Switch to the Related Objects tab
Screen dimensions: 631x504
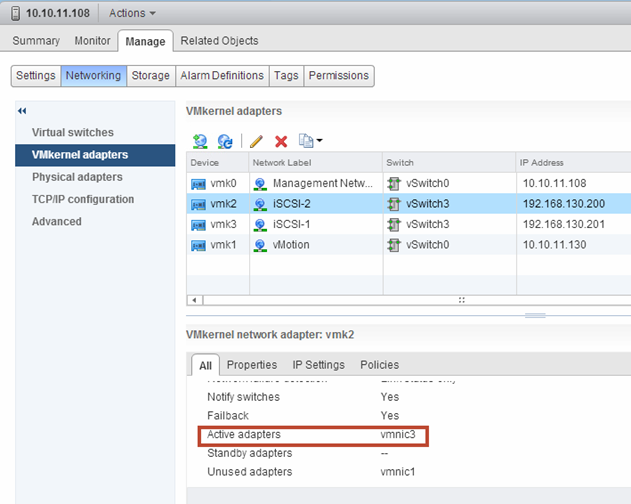[x=219, y=41]
